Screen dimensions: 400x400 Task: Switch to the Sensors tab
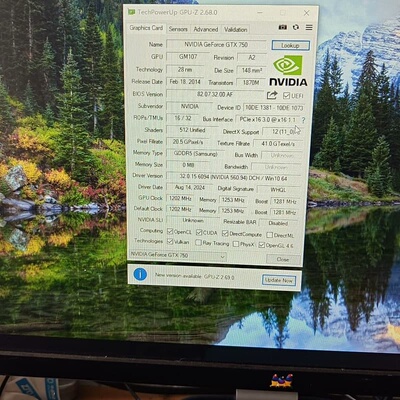tap(178, 29)
